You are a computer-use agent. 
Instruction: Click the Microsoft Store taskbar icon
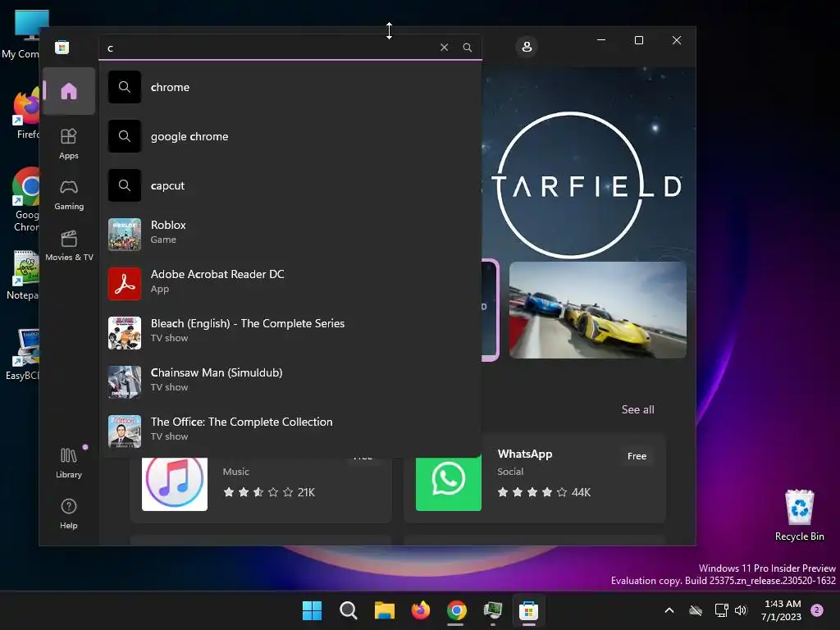pos(529,610)
